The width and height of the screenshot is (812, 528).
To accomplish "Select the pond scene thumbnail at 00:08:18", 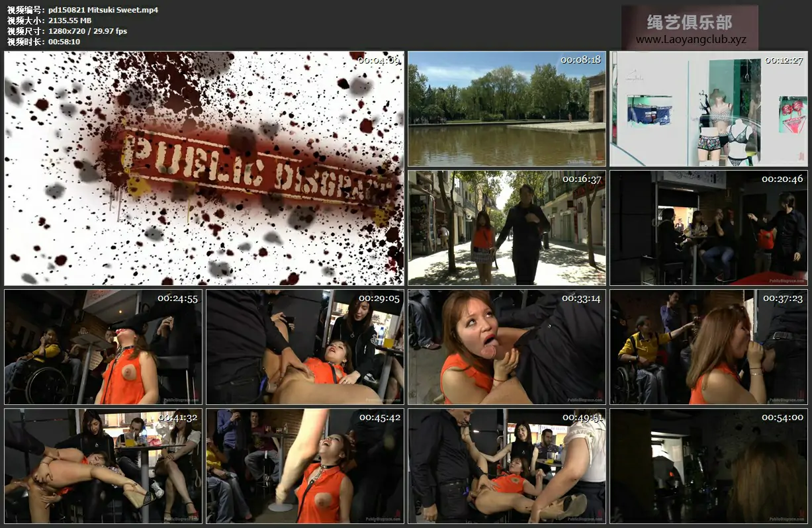I will tap(506, 109).
